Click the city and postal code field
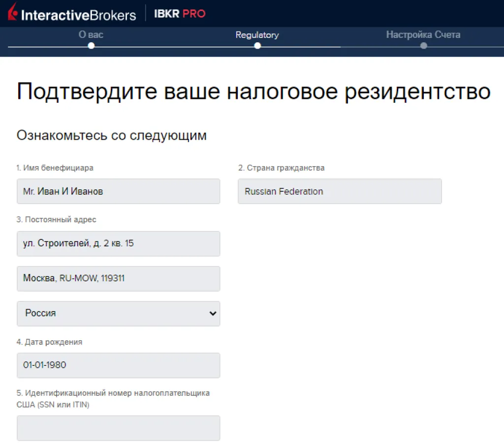This screenshot has width=504, height=446. pos(118,278)
